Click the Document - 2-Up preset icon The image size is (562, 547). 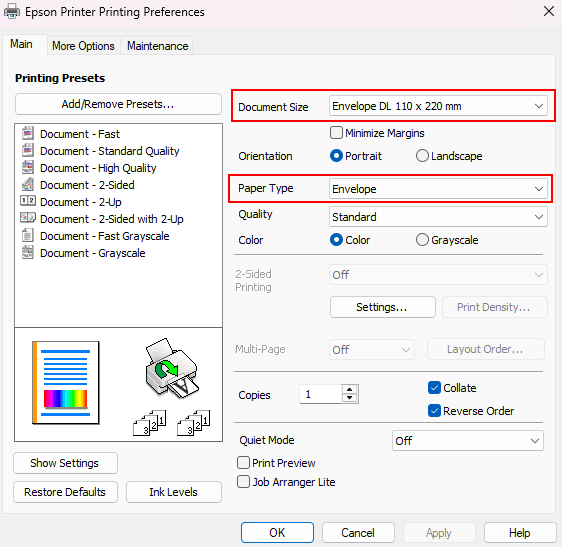pyautogui.click(x=28, y=200)
